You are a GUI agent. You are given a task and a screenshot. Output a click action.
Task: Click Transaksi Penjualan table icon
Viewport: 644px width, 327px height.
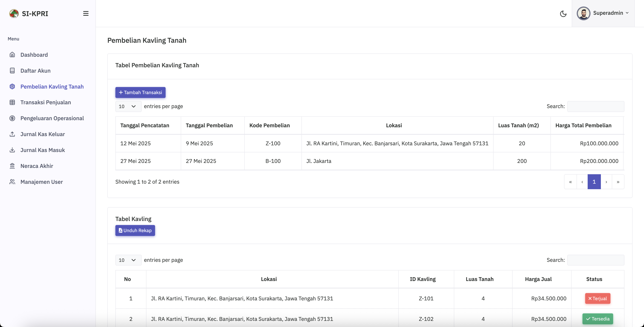[x=12, y=102]
